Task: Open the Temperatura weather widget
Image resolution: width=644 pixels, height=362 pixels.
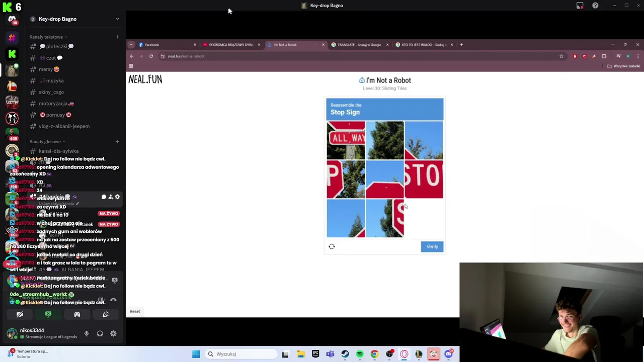Action: [28, 353]
